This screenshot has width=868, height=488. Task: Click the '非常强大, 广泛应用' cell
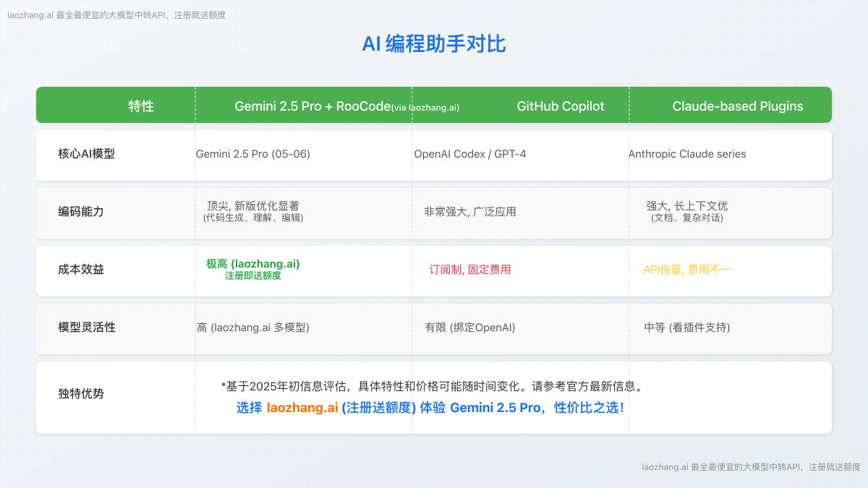pyautogui.click(x=470, y=212)
